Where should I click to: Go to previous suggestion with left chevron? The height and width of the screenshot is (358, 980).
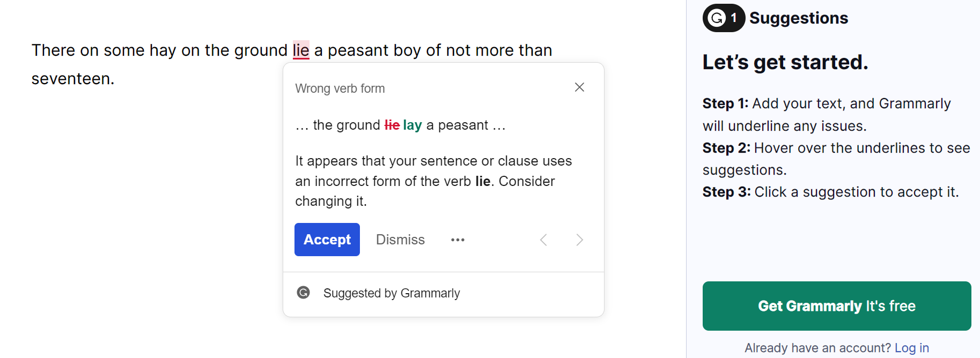543,240
